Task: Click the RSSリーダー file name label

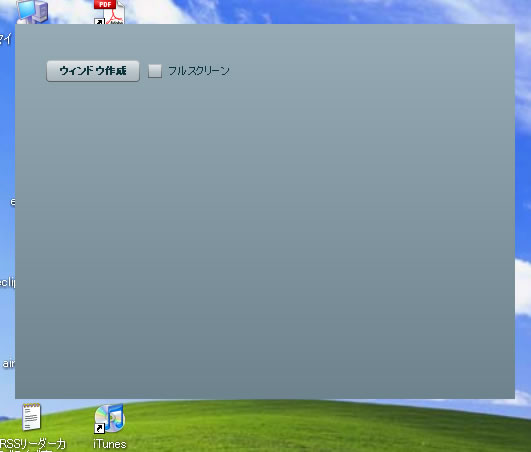Action: pyautogui.click(x=33, y=445)
